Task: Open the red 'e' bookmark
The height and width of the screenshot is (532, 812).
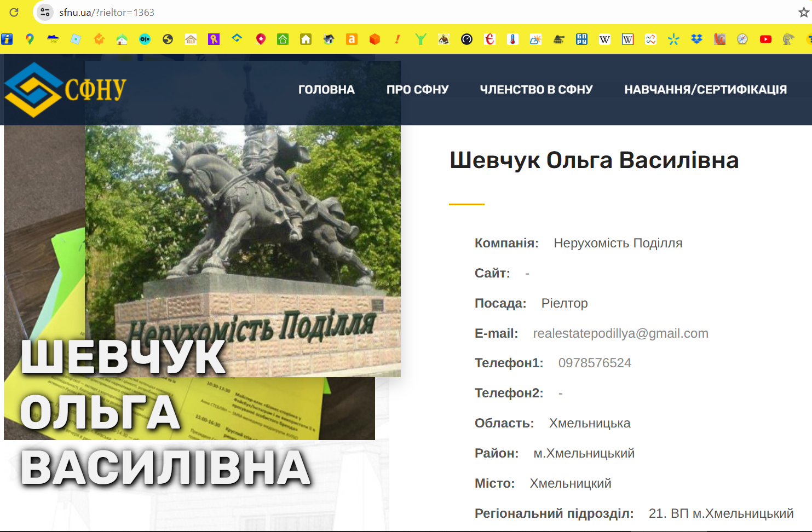Action: coord(490,39)
